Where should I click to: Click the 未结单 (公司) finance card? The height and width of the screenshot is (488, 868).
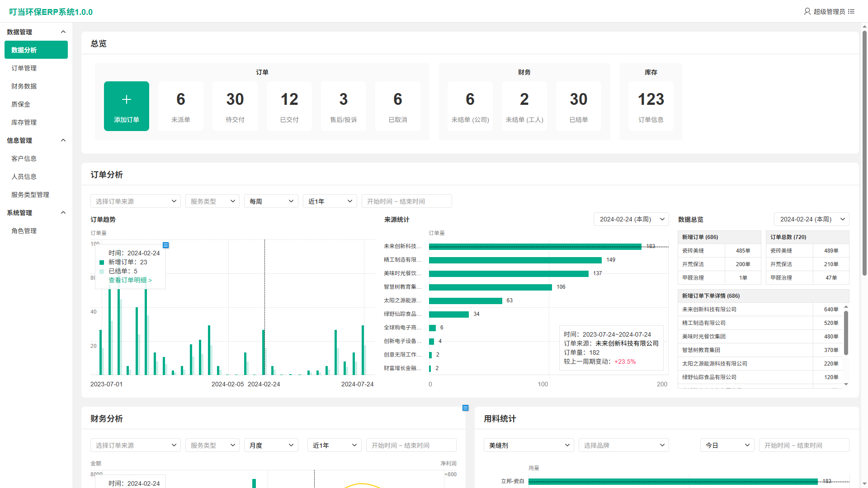point(470,106)
